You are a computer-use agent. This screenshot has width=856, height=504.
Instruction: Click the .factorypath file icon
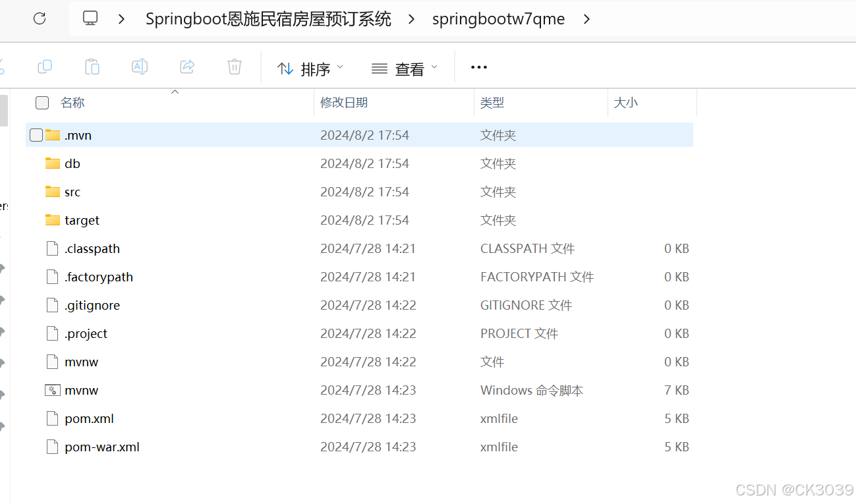pyautogui.click(x=53, y=277)
